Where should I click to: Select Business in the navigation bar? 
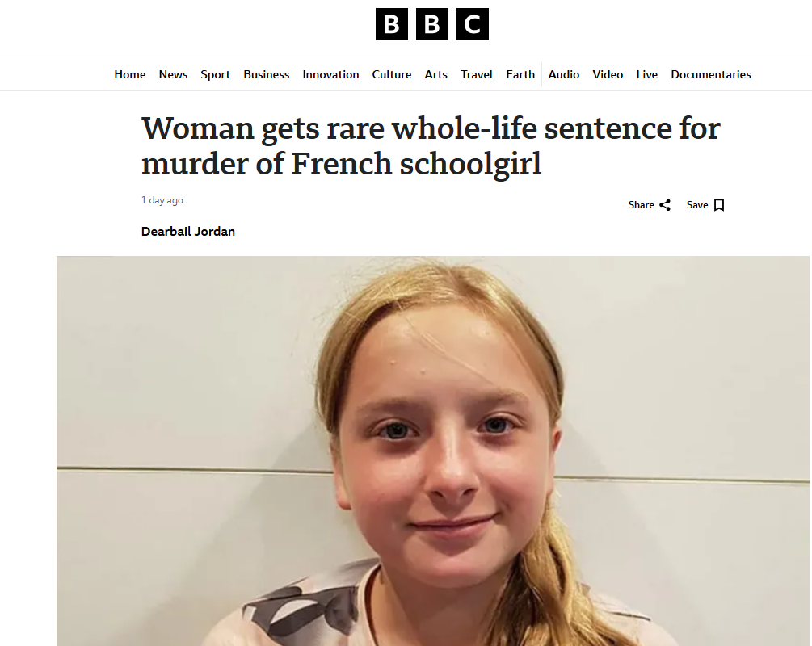click(266, 74)
